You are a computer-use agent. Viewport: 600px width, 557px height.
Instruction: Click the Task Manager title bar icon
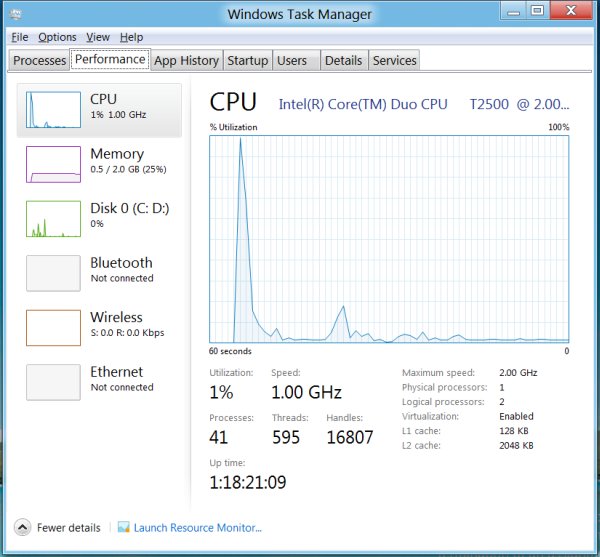tap(15, 15)
